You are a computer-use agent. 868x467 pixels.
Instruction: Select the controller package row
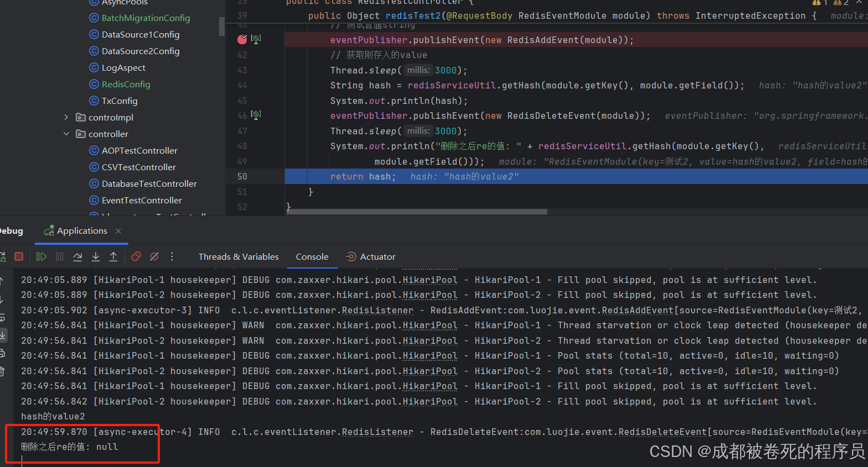(x=108, y=134)
